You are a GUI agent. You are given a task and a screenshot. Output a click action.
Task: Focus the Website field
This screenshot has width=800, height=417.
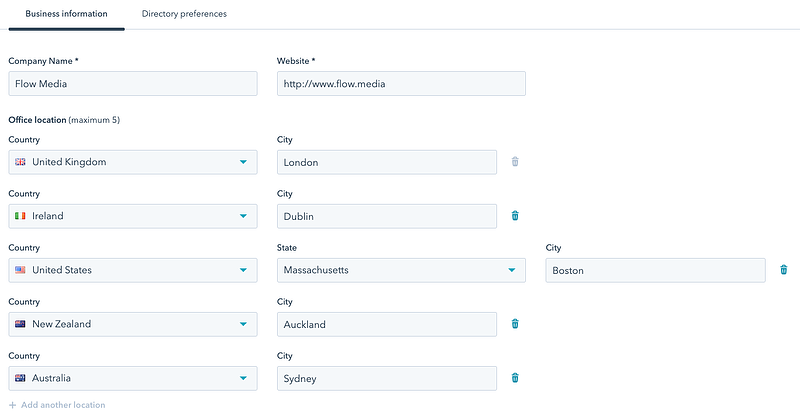click(x=401, y=84)
